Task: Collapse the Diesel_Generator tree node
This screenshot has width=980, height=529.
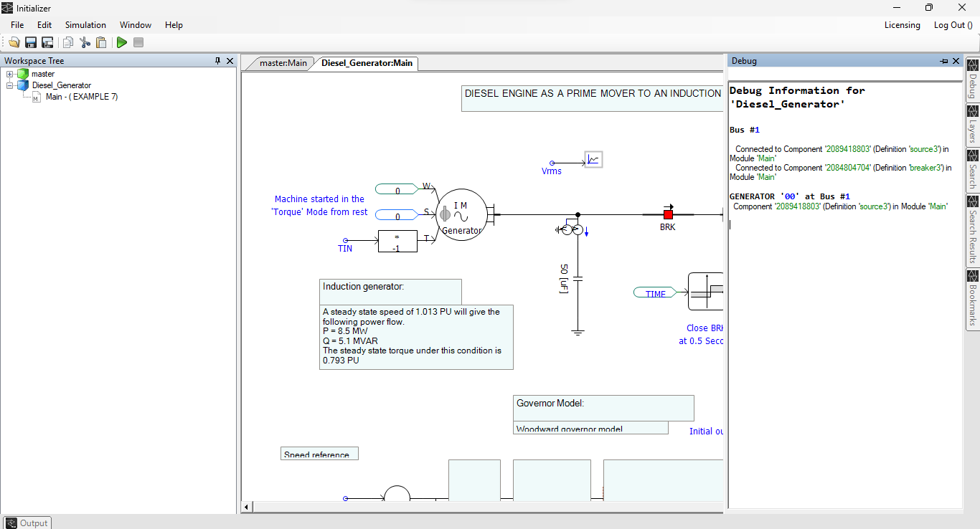Action: point(10,85)
